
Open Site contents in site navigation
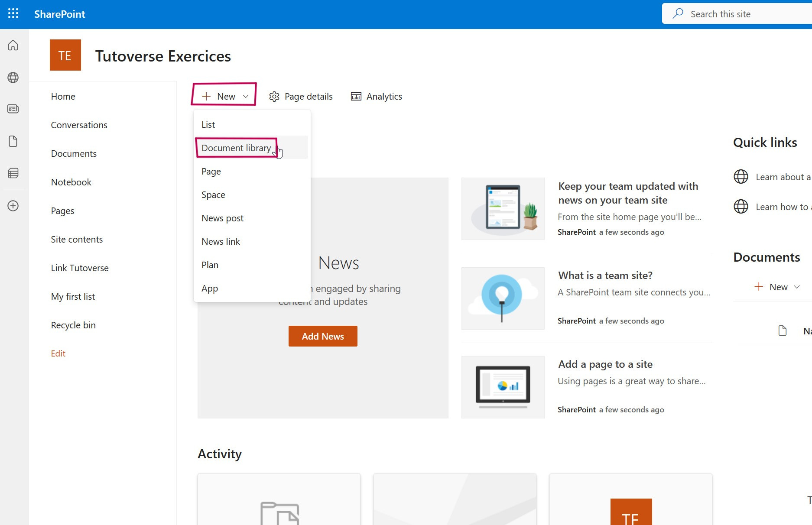pos(77,240)
